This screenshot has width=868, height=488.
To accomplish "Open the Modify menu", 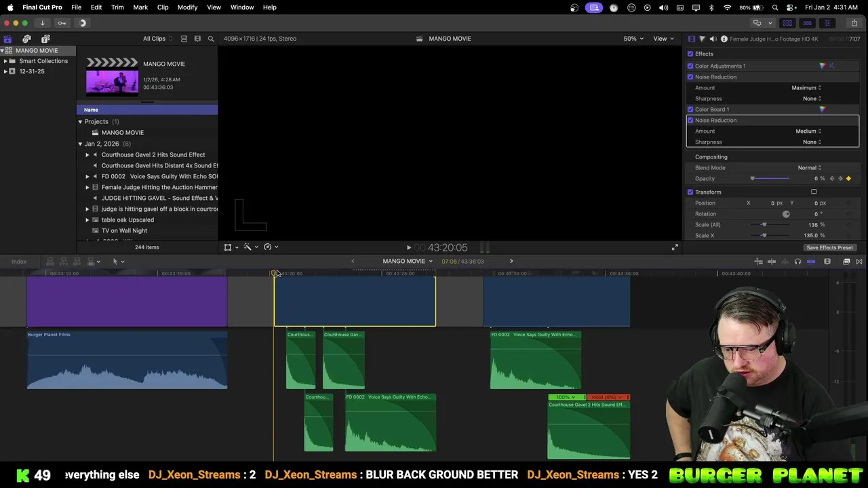I will 187,7.
